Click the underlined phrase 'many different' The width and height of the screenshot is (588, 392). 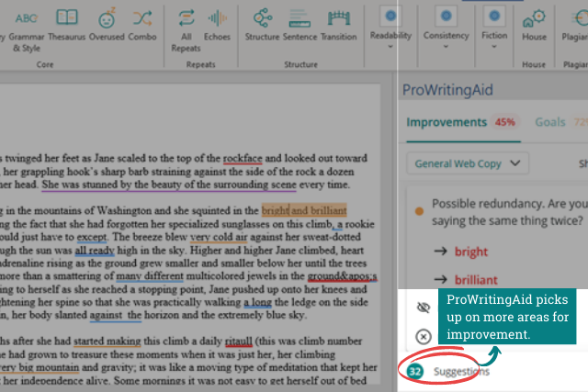[x=150, y=276]
